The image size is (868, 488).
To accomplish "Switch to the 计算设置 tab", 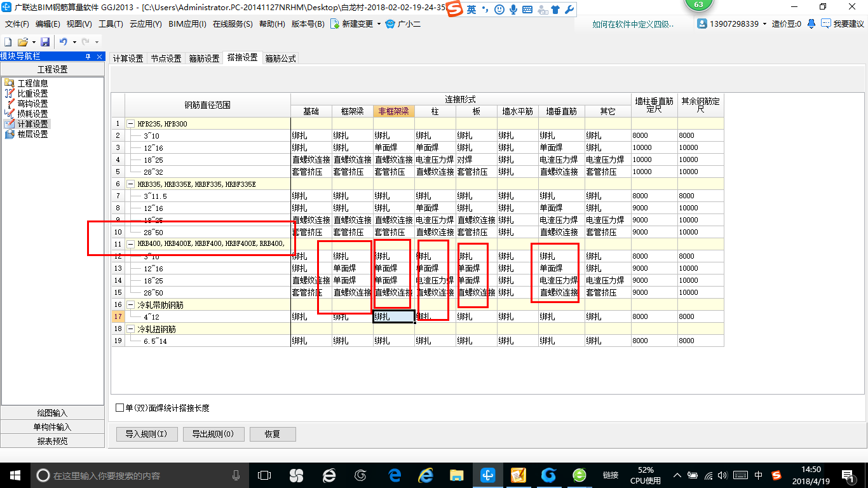I will [128, 58].
